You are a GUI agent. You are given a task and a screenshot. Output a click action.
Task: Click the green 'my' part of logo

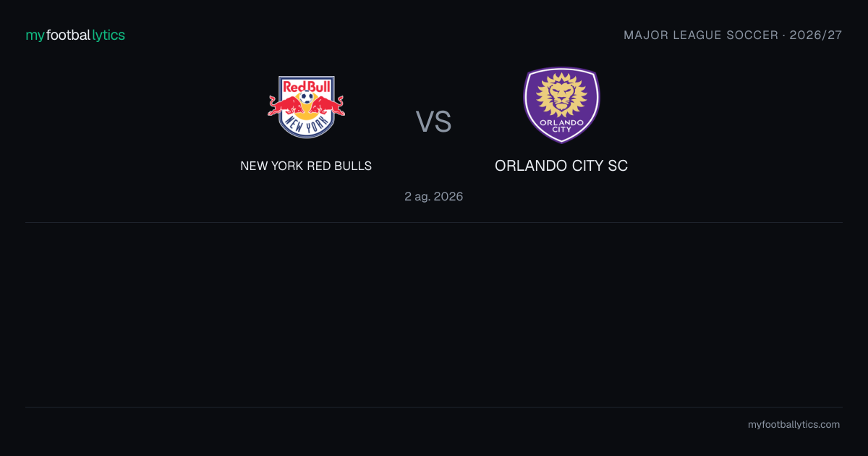tap(35, 36)
